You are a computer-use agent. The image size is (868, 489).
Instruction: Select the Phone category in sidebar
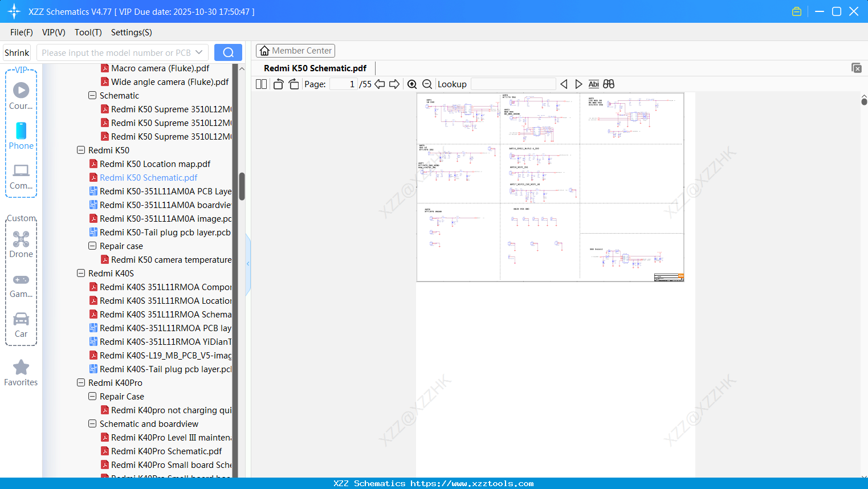pyautogui.click(x=21, y=136)
